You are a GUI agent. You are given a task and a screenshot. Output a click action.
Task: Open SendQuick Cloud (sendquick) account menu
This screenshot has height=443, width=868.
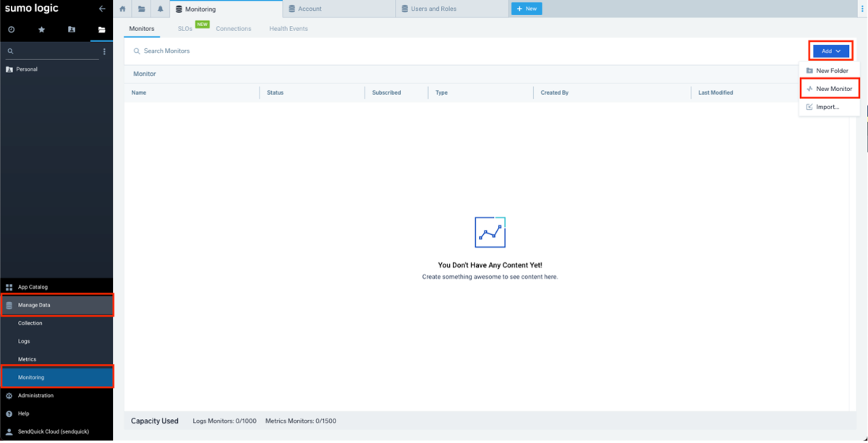pyautogui.click(x=56, y=431)
